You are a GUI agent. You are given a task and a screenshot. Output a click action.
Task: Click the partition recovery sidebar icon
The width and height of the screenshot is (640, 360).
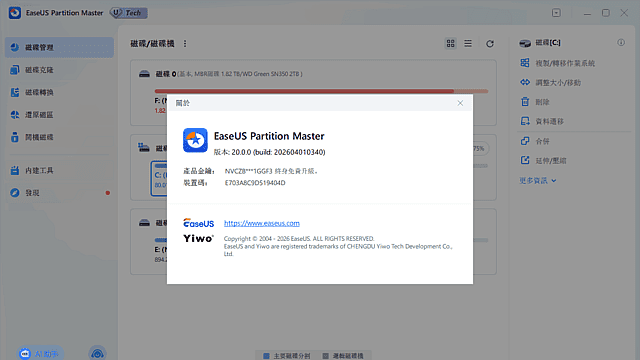coord(15,115)
